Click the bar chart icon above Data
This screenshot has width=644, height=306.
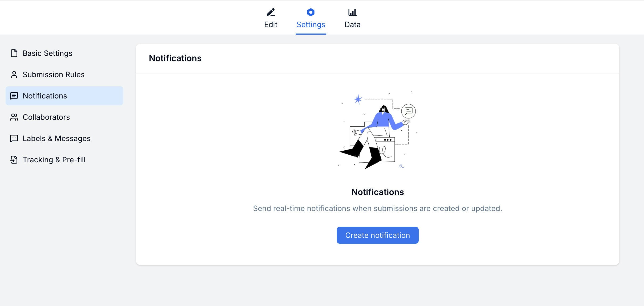352,12
